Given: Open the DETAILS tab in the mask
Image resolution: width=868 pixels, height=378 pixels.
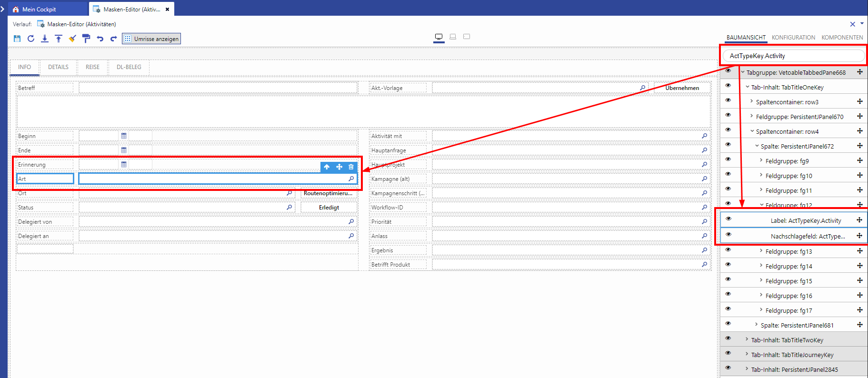Looking at the screenshot, I should pos(58,67).
